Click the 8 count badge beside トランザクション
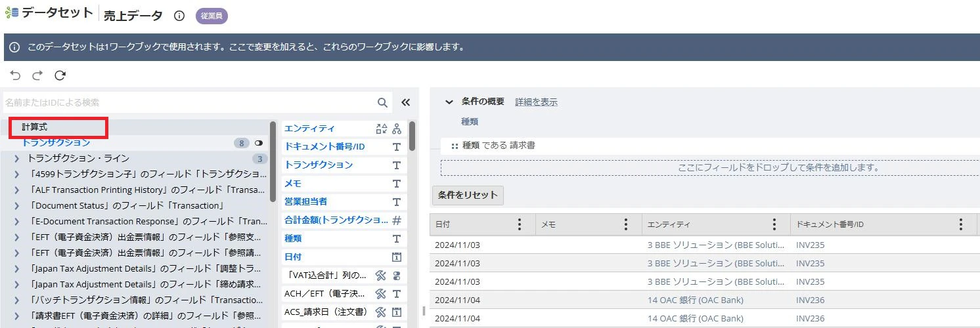The height and width of the screenshot is (328, 980). click(242, 143)
